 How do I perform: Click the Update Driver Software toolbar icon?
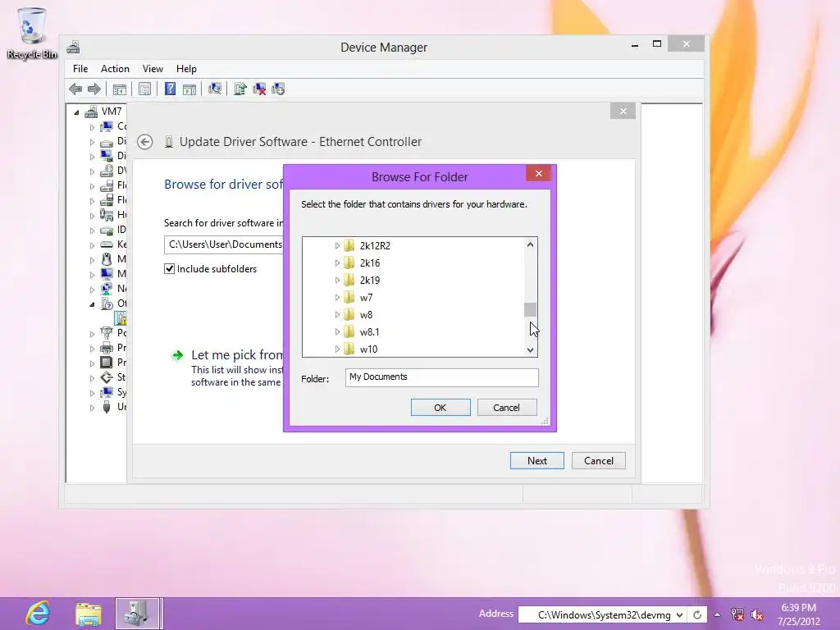(240, 89)
